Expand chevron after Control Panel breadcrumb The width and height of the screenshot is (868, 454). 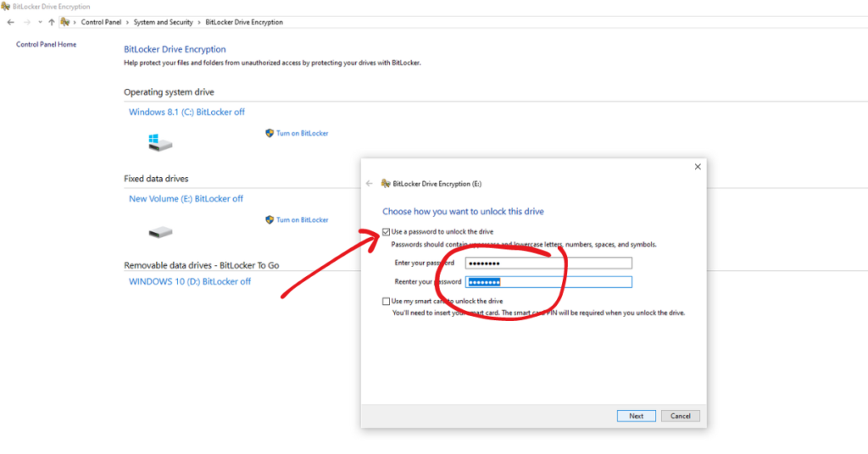click(127, 22)
